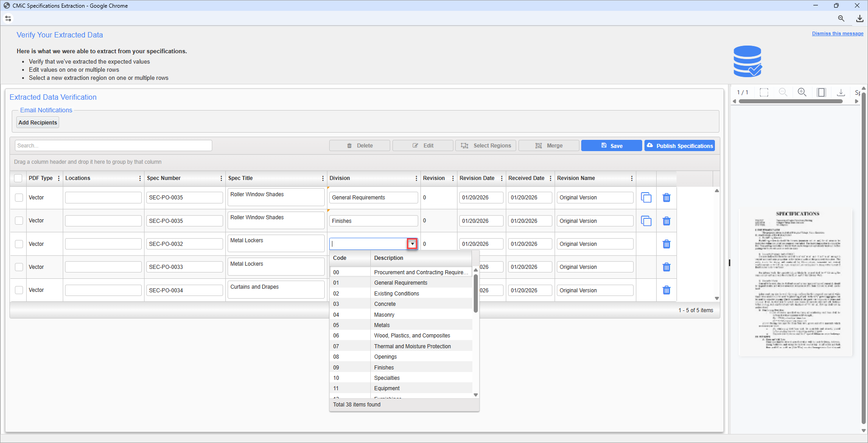Delete the Curtains and Drapes row via trash icon

tap(666, 290)
